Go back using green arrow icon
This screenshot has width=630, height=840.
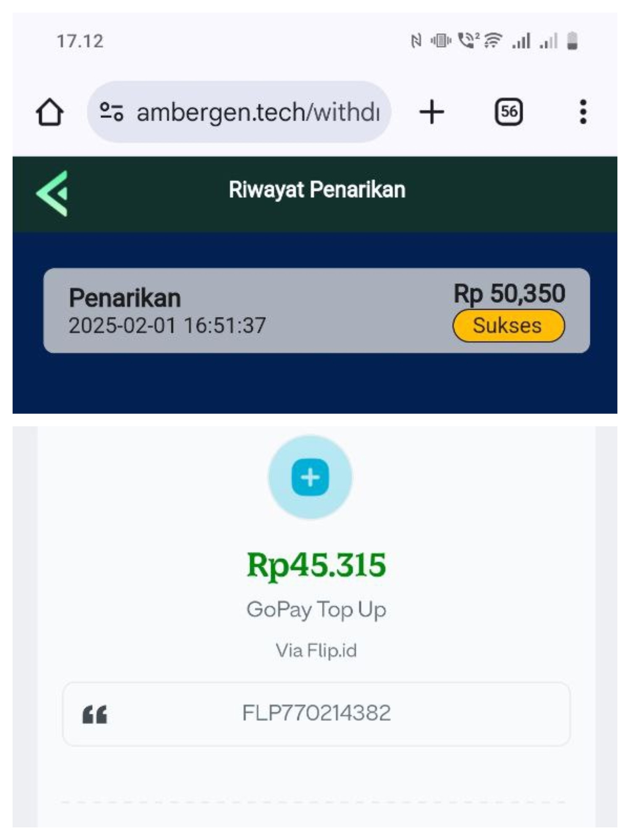pos(52,193)
